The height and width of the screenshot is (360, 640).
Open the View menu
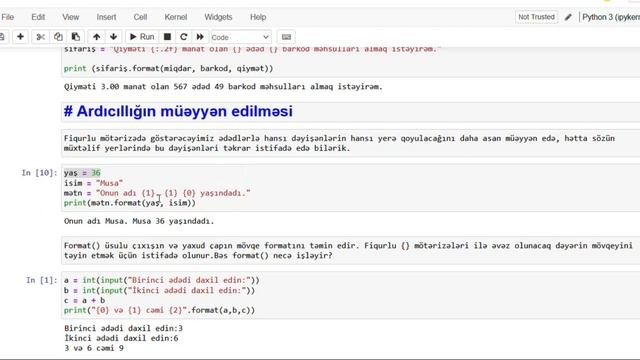pos(71,17)
